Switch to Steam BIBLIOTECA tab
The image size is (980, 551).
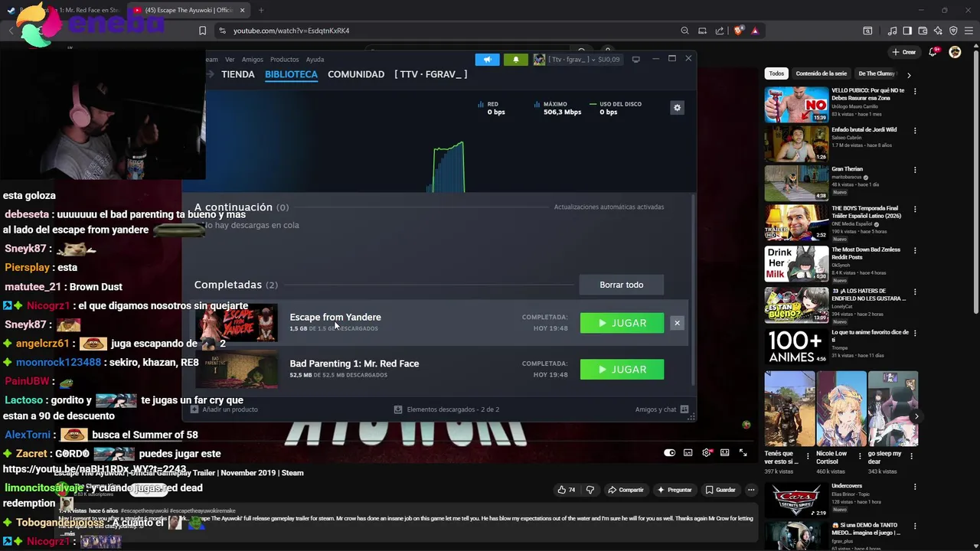[291, 74]
